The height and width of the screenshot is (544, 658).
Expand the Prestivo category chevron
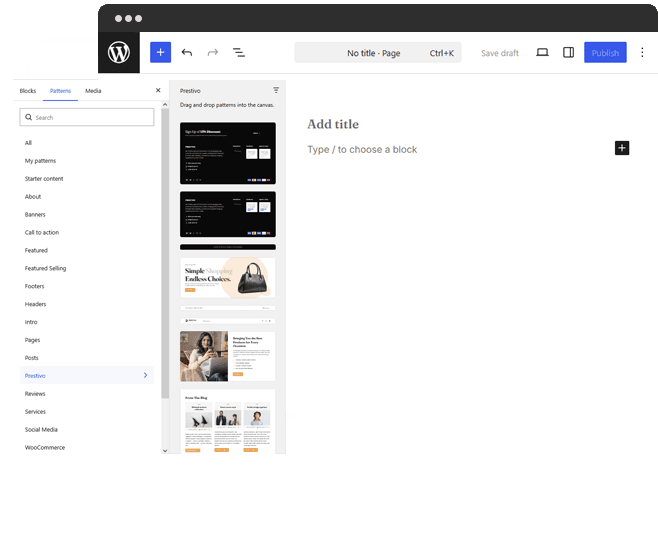pyautogui.click(x=146, y=375)
